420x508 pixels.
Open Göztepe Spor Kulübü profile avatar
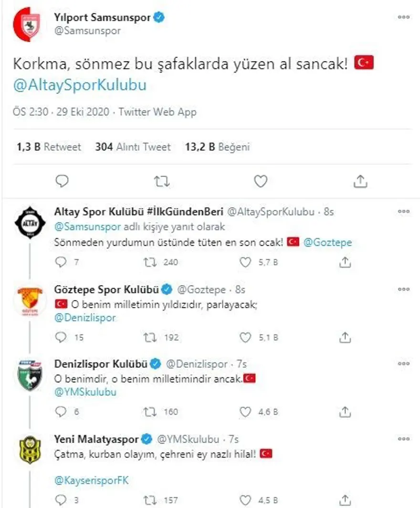click(31, 301)
